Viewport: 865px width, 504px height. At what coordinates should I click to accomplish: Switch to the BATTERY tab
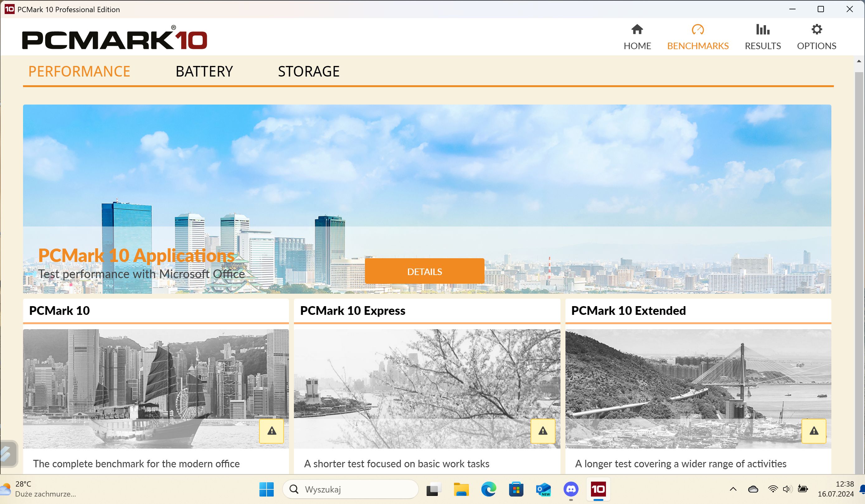(204, 72)
